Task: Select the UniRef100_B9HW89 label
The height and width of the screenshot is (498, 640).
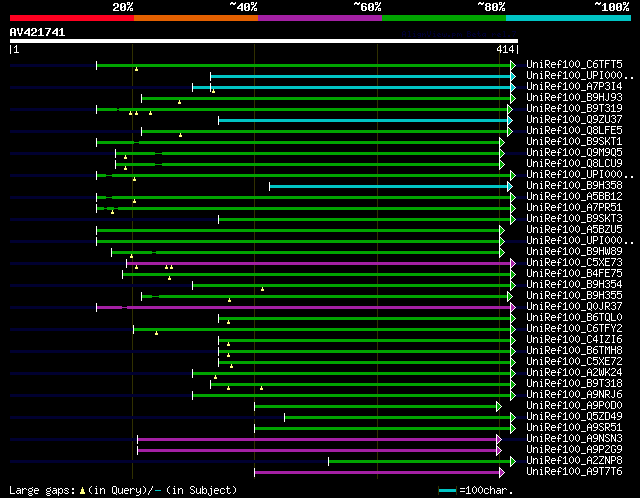Action: [x=574, y=252]
